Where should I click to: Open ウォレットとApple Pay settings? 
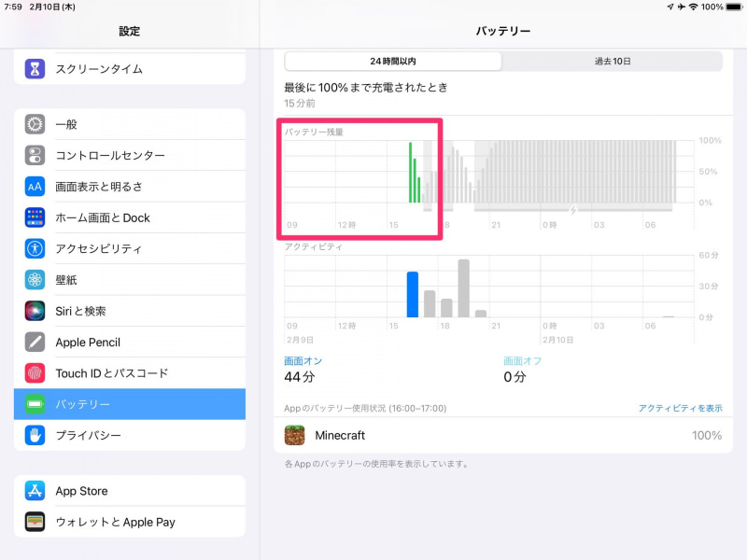point(130,522)
